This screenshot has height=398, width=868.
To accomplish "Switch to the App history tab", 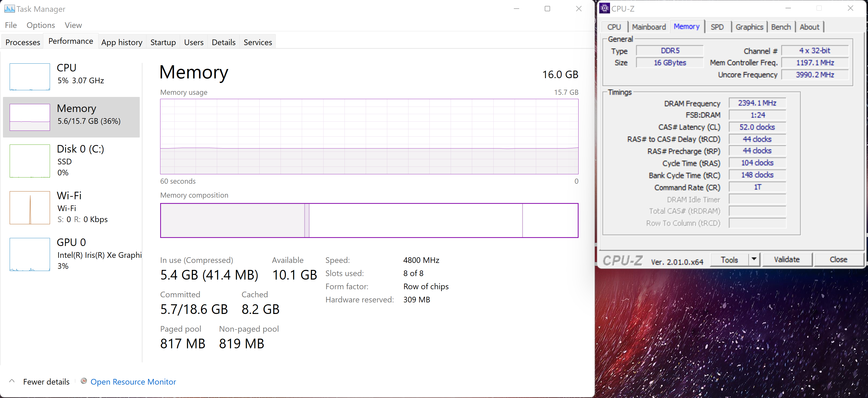I will point(122,42).
